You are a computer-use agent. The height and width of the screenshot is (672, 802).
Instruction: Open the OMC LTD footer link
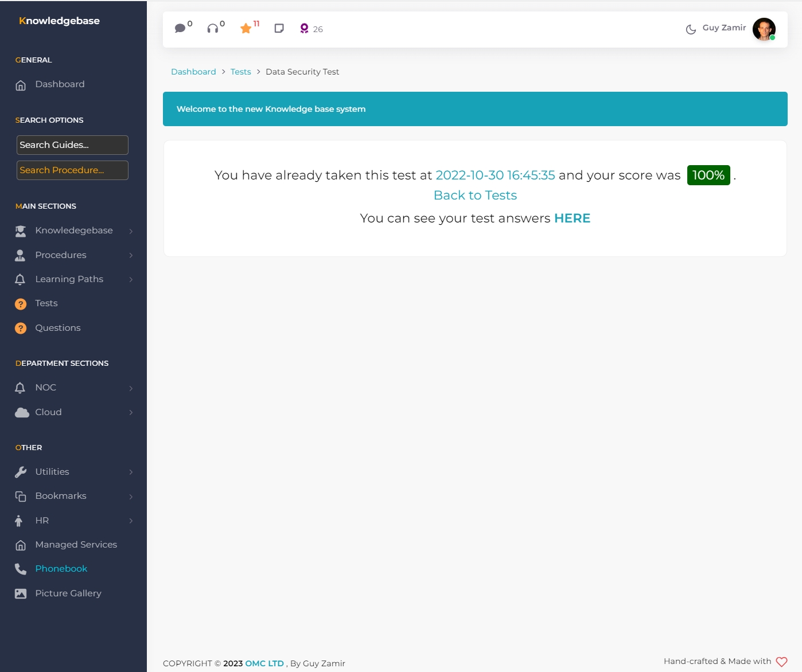coord(264,663)
